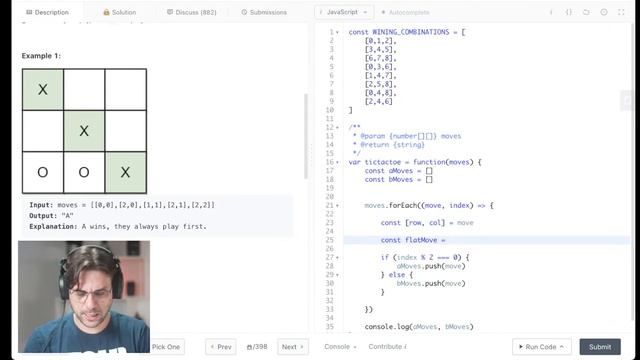Enter fullscreen editor mode
The image size is (640, 360).
pyautogui.click(x=621, y=12)
